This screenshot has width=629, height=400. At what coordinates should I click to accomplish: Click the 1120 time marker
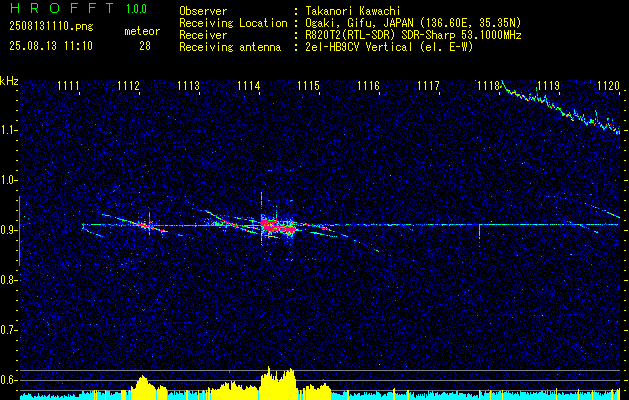[x=608, y=85]
